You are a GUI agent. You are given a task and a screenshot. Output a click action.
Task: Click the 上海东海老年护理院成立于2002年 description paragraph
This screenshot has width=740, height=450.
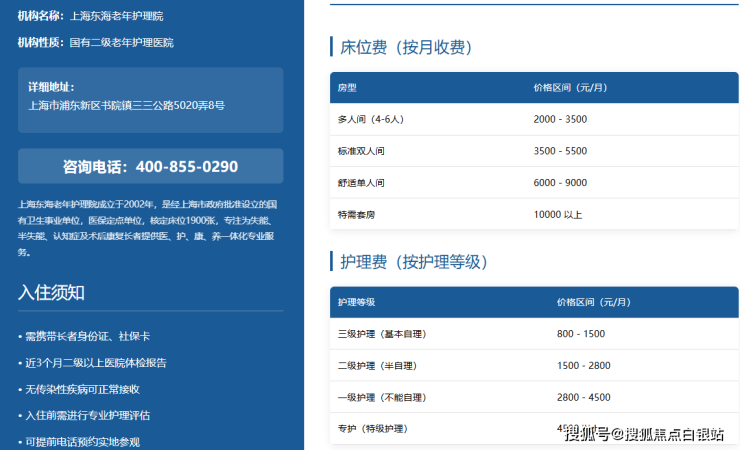pyautogui.click(x=147, y=228)
